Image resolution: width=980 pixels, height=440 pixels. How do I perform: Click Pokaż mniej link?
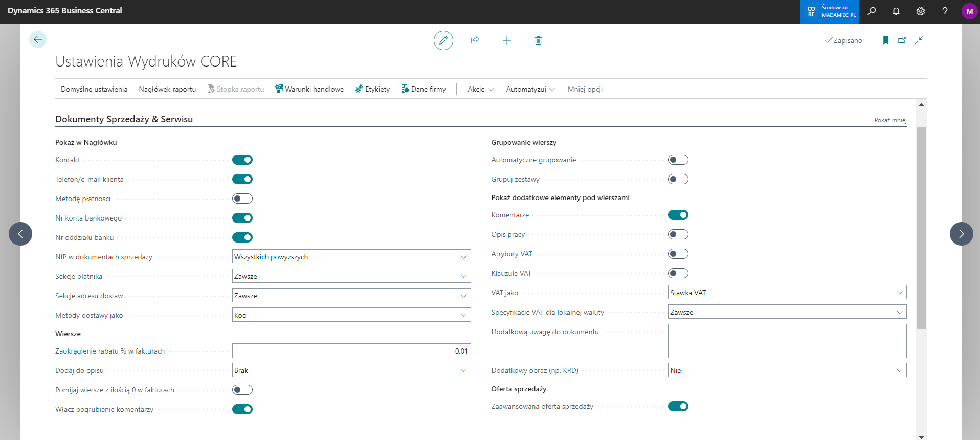click(890, 120)
